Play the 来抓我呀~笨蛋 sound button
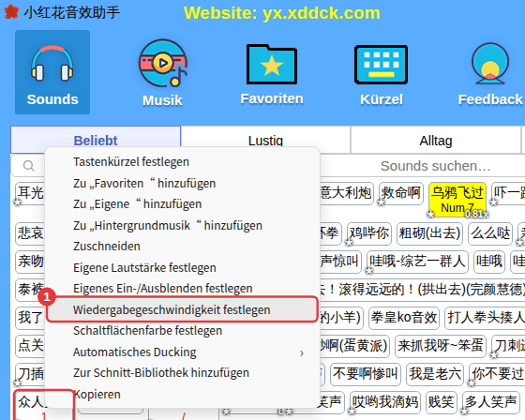The height and width of the screenshot is (420, 525). [x=441, y=345]
